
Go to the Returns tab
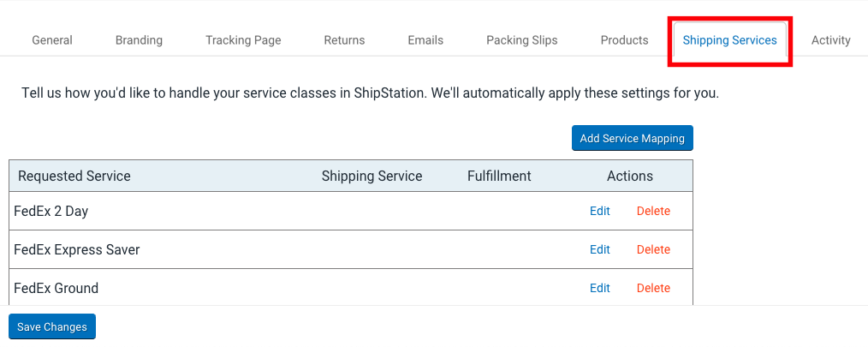344,40
